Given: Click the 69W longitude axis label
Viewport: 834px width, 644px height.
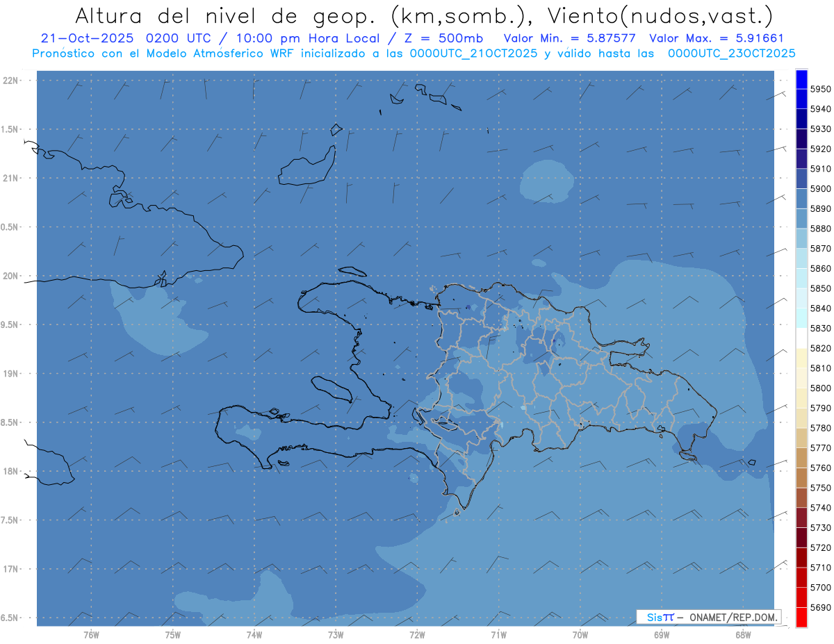Looking at the screenshot, I should [661, 635].
